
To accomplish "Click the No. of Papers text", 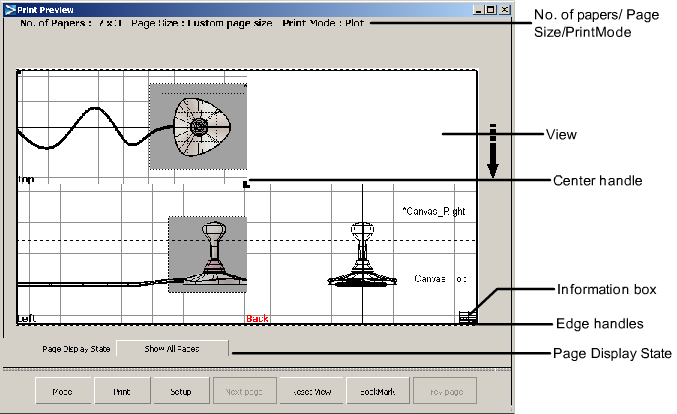I will (x=71, y=23).
